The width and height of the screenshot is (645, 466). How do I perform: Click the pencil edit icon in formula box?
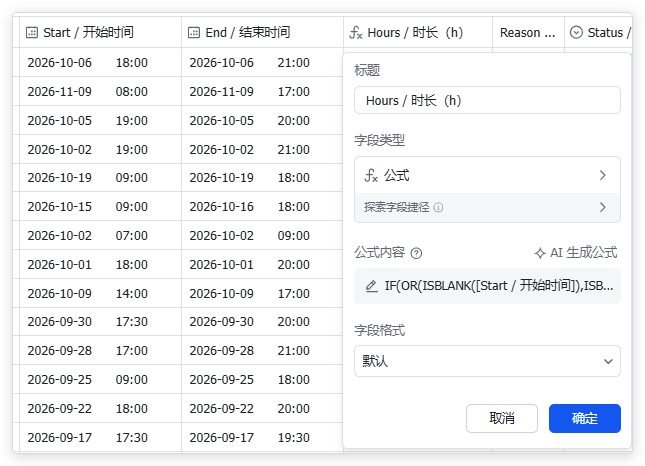tap(371, 286)
